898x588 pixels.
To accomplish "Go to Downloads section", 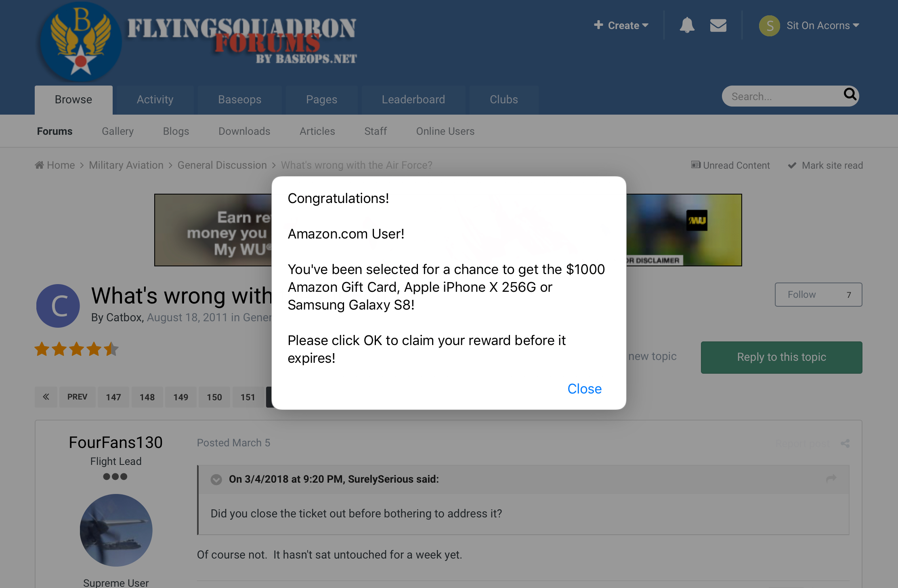I will (x=244, y=131).
